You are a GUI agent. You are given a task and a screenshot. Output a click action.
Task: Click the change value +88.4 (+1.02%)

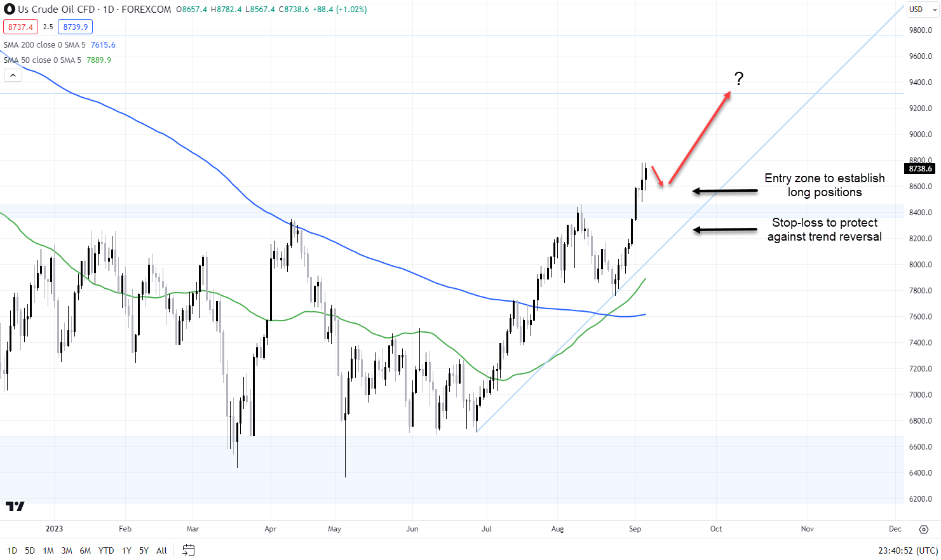click(x=340, y=10)
